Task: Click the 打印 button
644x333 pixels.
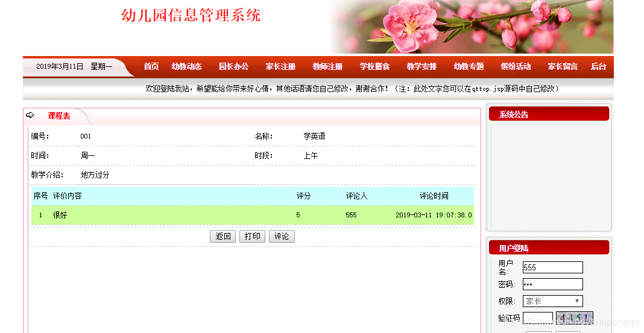Action: (x=252, y=236)
